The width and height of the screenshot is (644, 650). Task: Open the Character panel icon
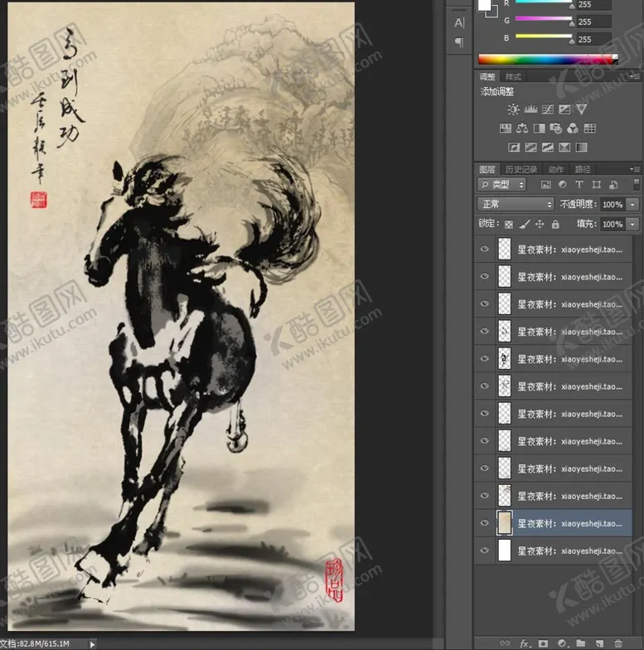[459, 22]
